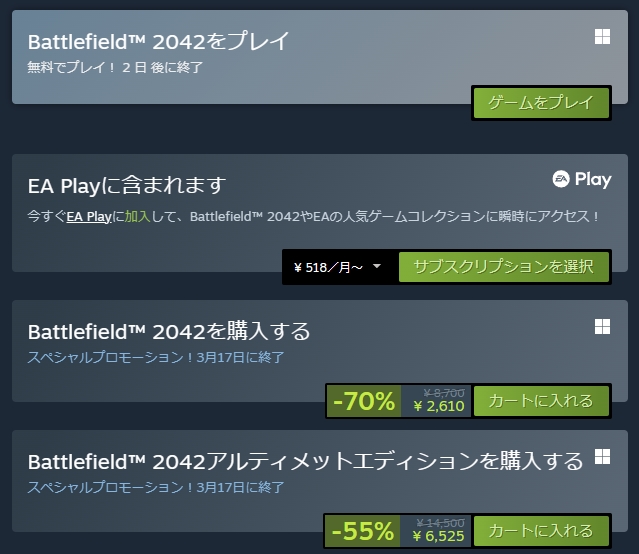Select the ¥2,610 discounted price
This screenshot has width=639, height=554.
click(x=438, y=407)
